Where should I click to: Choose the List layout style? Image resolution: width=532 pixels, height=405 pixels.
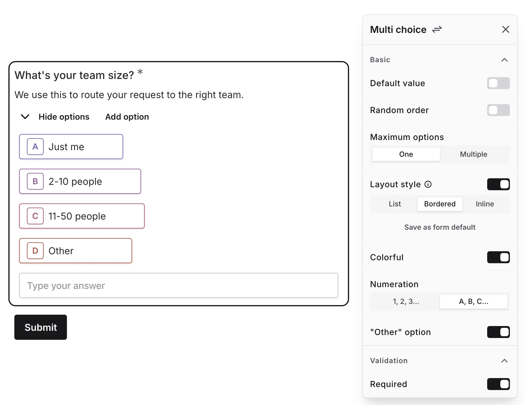(395, 204)
